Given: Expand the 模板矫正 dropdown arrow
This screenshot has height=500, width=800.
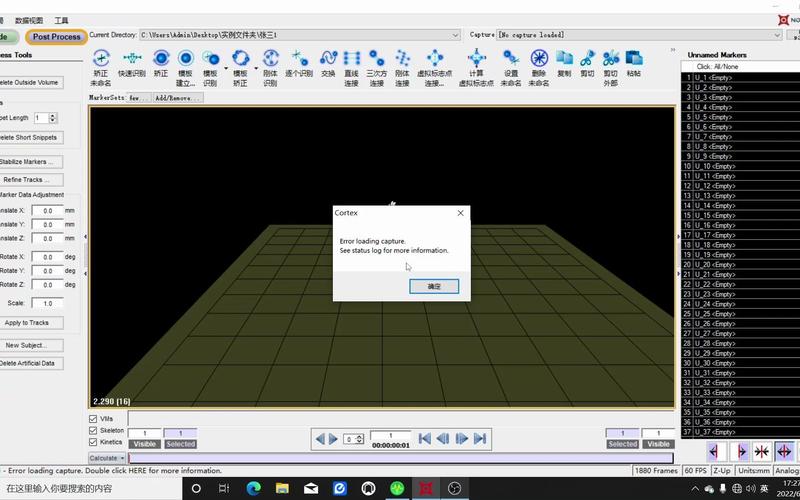Looking at the screenshot, I should pos(256,67).
